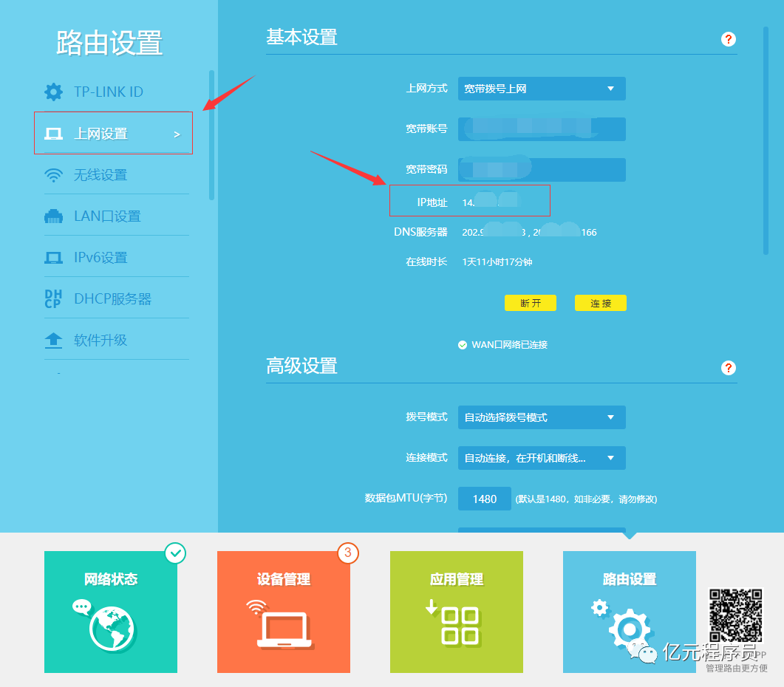The image size is (784, 687).
Task: Select the 软件升级 upload icon
Action: click(x=53, y=341)
